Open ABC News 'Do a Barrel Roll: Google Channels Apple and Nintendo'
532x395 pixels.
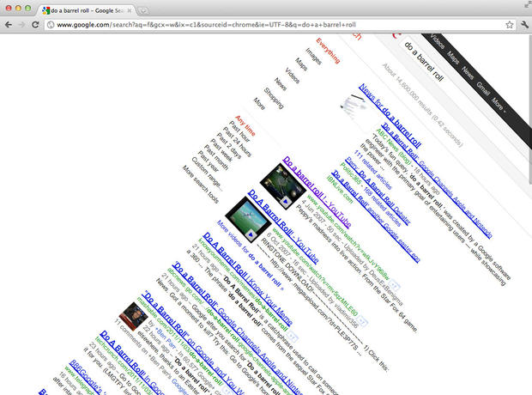(x=437, y=180)
